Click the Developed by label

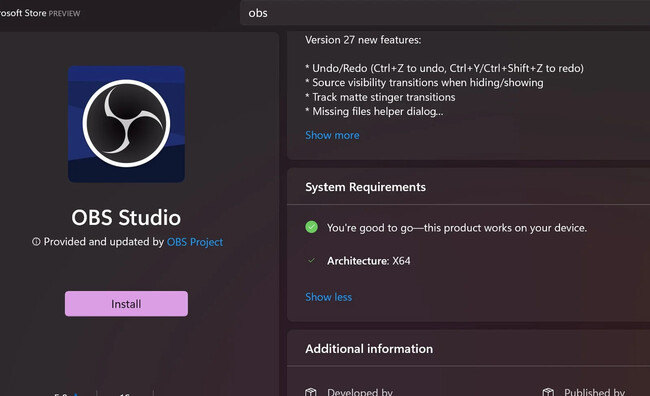click(x=360, y=392)
